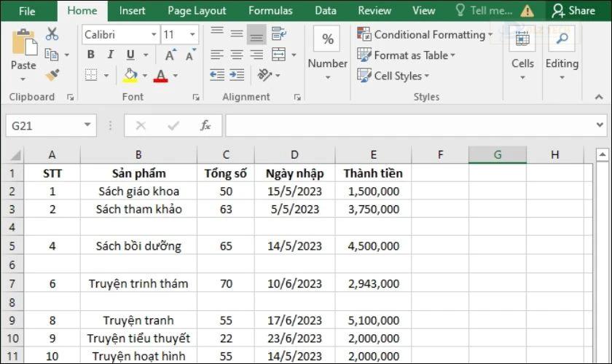Open Format as Table menu

(406, 55)
